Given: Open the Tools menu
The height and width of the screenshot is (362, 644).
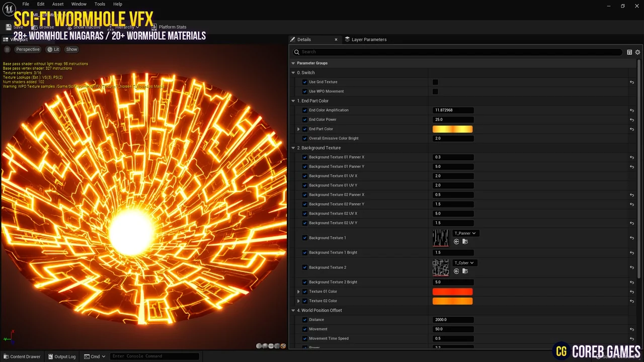Looking at the screenshot, I should 100,4.
